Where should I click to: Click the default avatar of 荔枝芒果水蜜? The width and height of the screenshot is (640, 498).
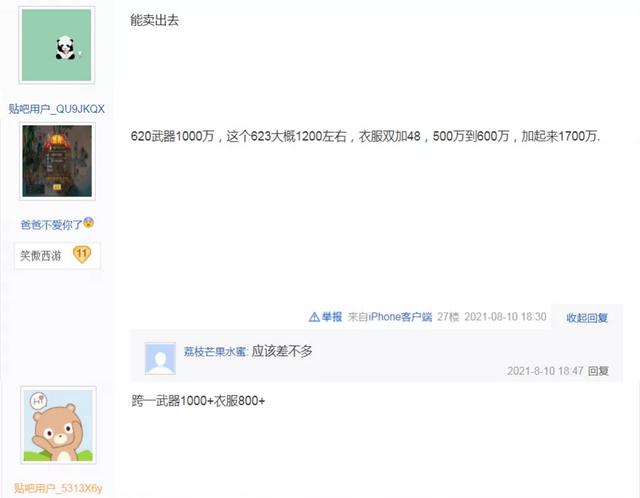pyautogui.click(x=160, y=358)
